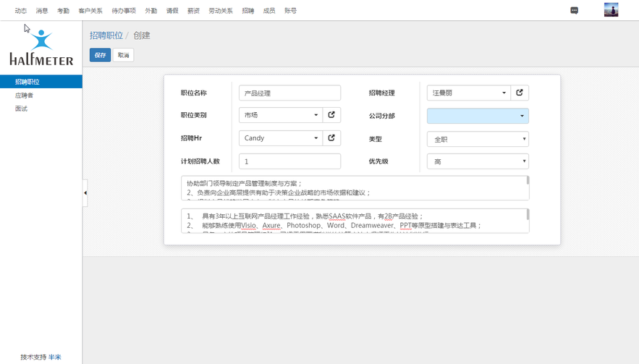Select 应聘者 in the left sidebar

[x=25, y=96]
